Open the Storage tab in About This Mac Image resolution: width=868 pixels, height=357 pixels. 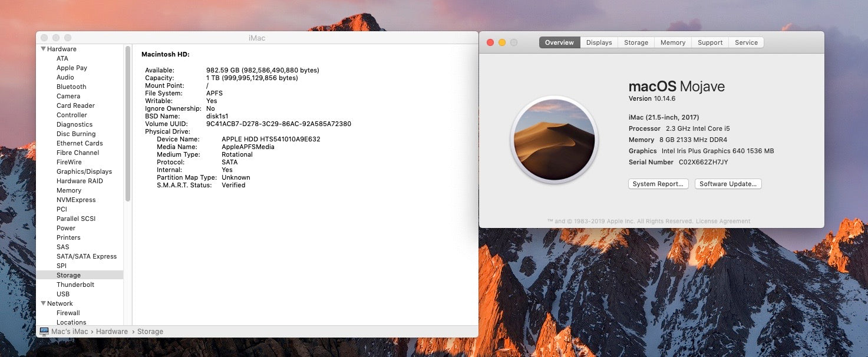(x=636, y=42)
